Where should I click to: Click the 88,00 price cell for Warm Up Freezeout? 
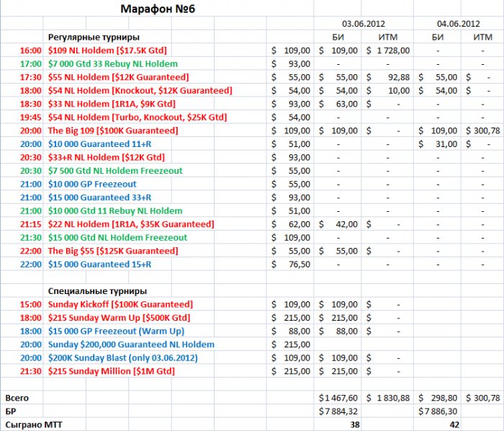(291, 331)
